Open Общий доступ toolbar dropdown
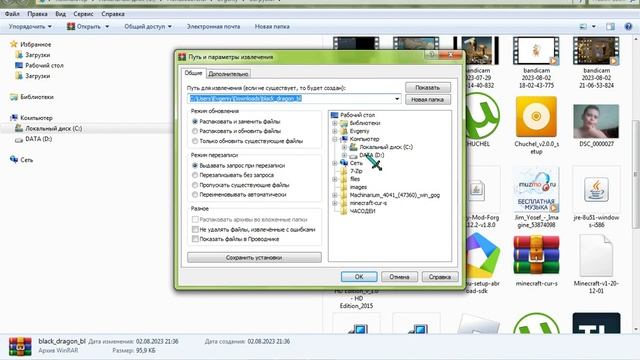640x360 pixels. click(148, 27)
